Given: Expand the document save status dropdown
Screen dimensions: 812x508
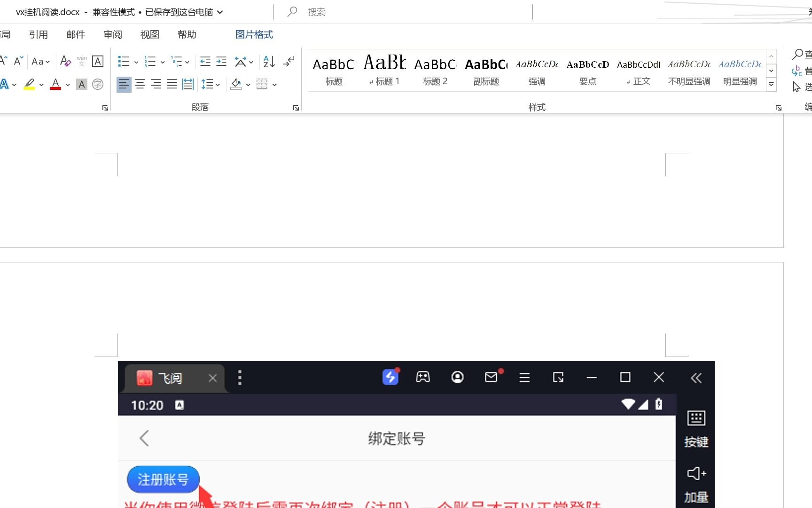Looking at the screenshot, I should click(220, 12).
